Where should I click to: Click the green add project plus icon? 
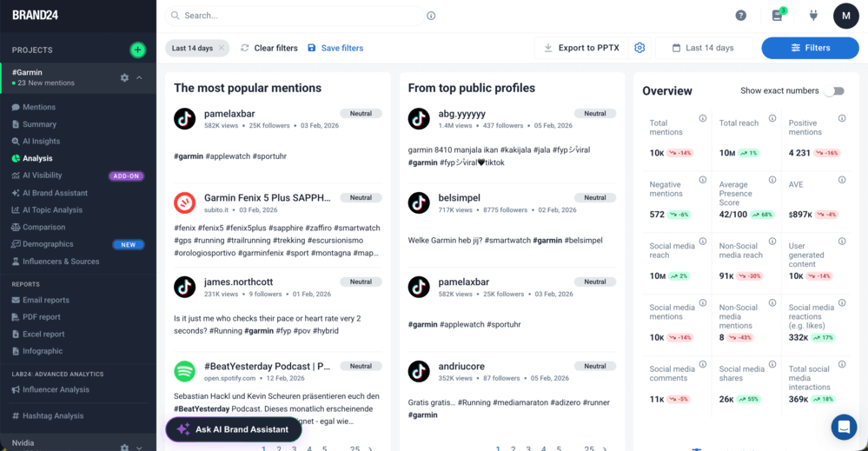click(x=137, y=50)
